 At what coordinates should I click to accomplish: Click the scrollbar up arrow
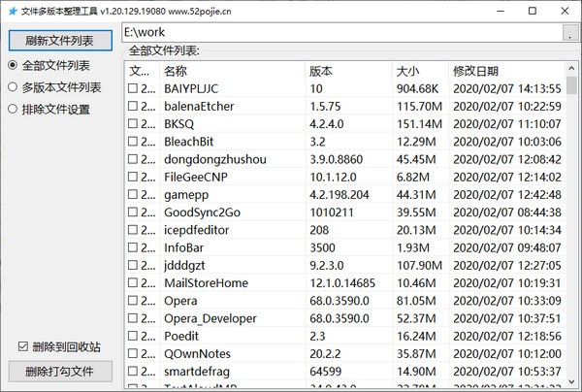(x=571, y=68)
